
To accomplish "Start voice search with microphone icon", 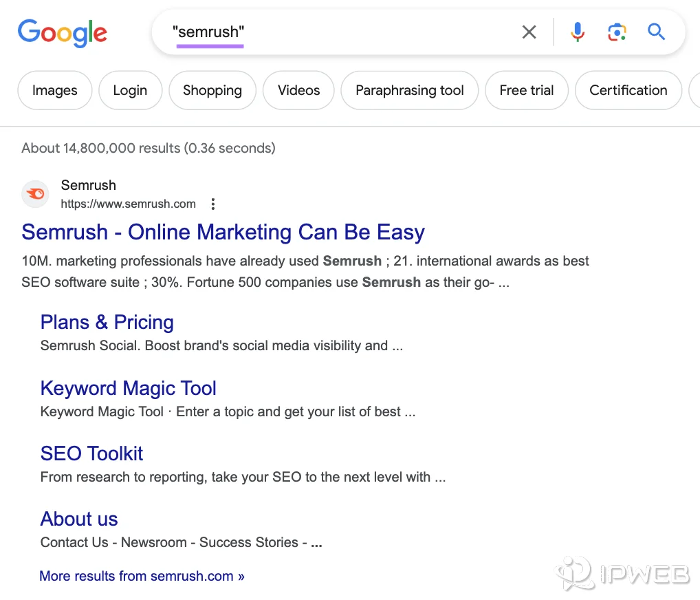I will [x=577, y=32].
